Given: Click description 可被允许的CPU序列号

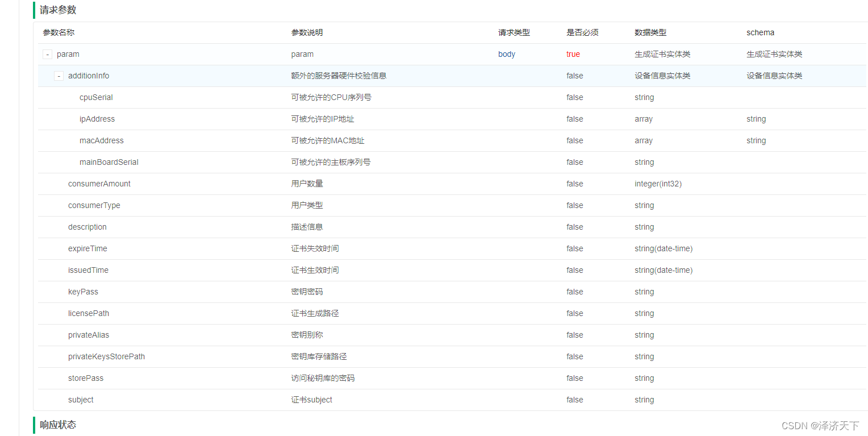Looking at the screenshot, I should pos(331,98).
